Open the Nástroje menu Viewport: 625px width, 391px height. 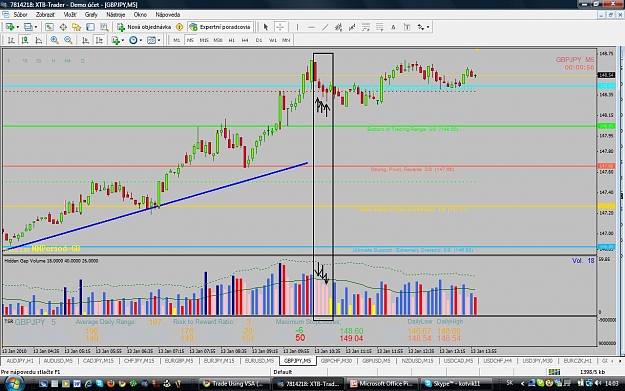tap(116, 14)
